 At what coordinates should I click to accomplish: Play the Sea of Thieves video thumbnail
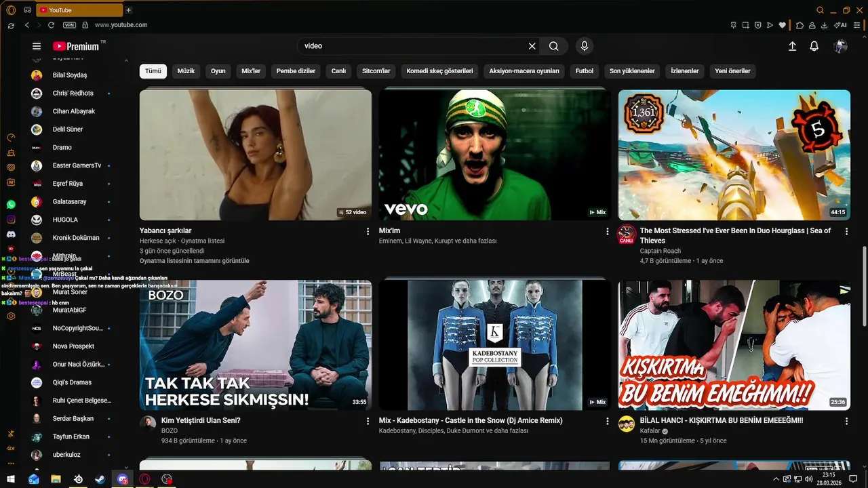(734, 155)
